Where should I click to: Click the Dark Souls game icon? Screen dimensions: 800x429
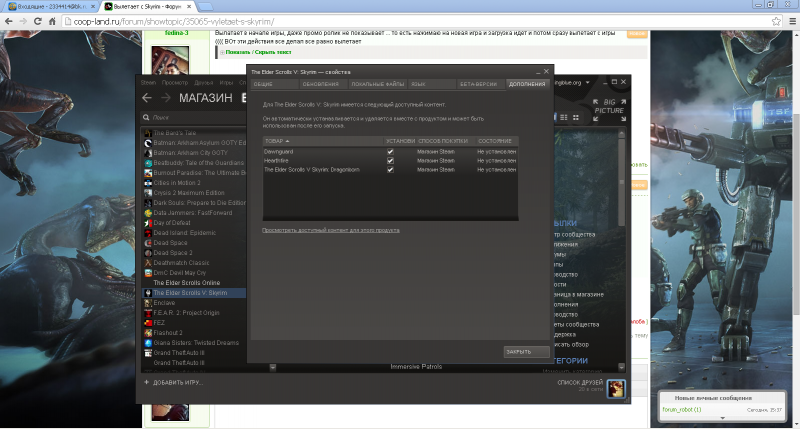(x=148, y=203)
